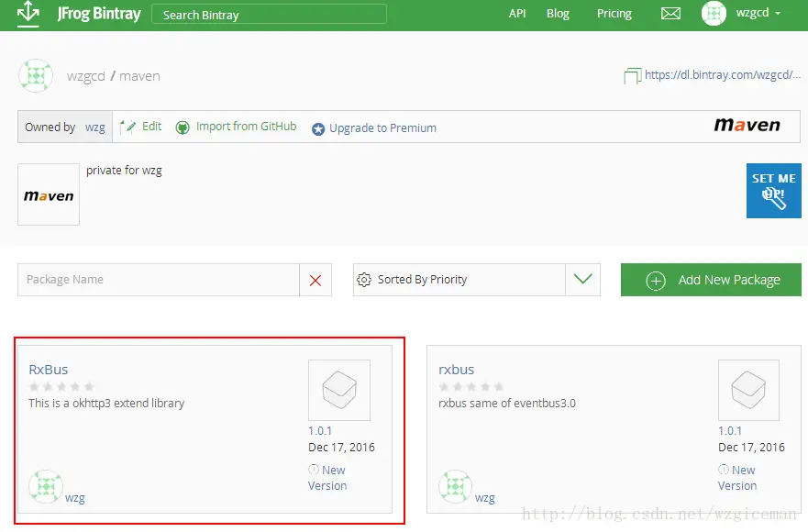Image resolution: width=808 pixels, height=532 pixels.
Task: Click the JFrog Bintray logo icon
Action: point(28,14)
